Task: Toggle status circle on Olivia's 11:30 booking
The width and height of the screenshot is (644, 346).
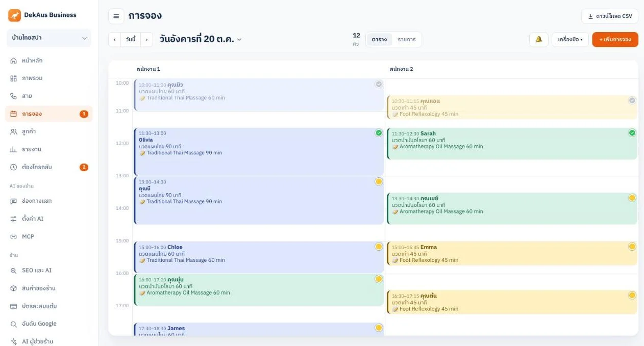Action: pyautogui.click(x=379, y=133)
